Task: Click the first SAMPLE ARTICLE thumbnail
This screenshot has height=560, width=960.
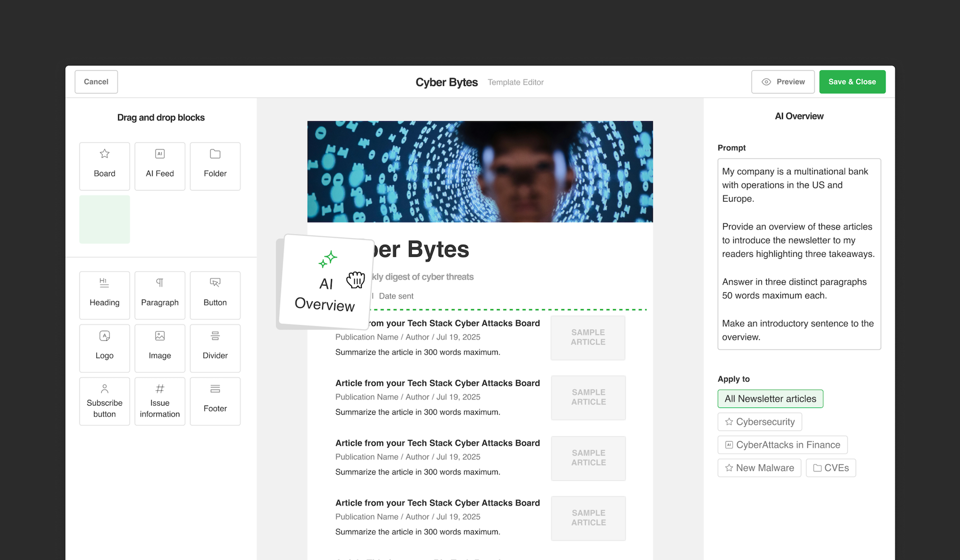Action: tap(588, 338)
